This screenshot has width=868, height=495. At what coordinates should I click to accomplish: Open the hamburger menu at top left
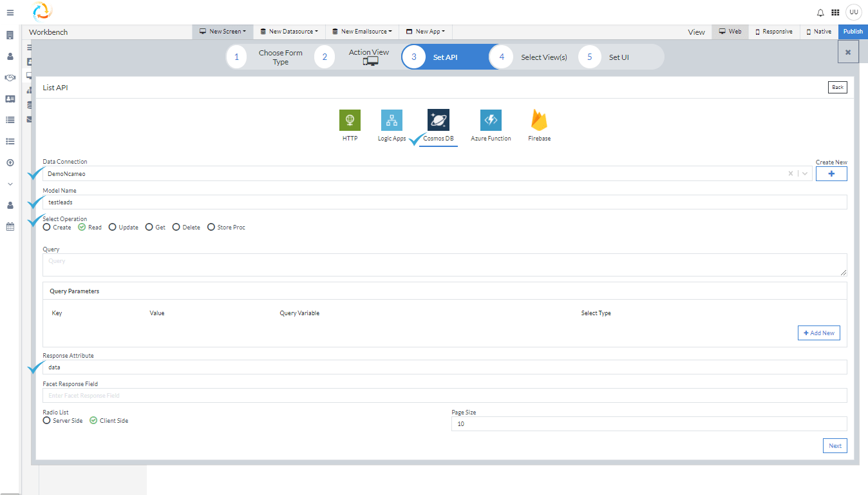(x=10, y=12)
